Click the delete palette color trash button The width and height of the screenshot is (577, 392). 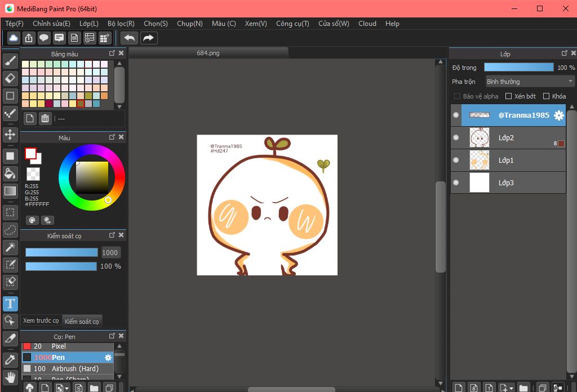[45, 118]
